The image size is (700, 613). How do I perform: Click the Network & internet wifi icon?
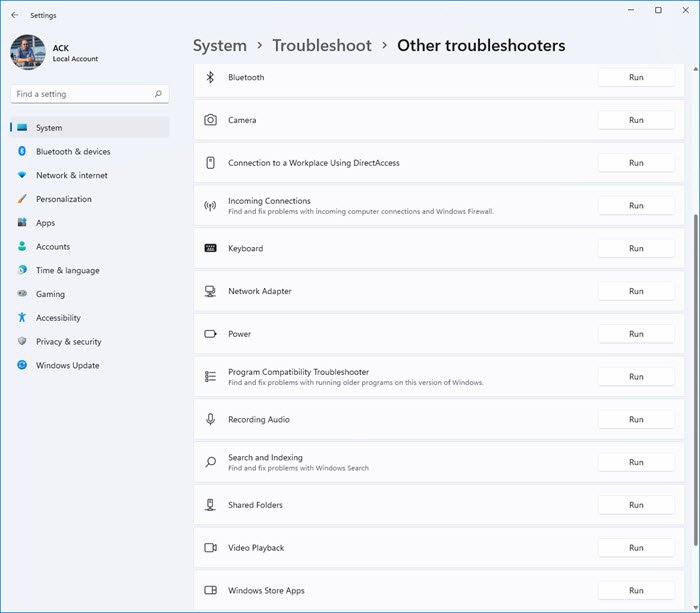click(x=22, y=175)
